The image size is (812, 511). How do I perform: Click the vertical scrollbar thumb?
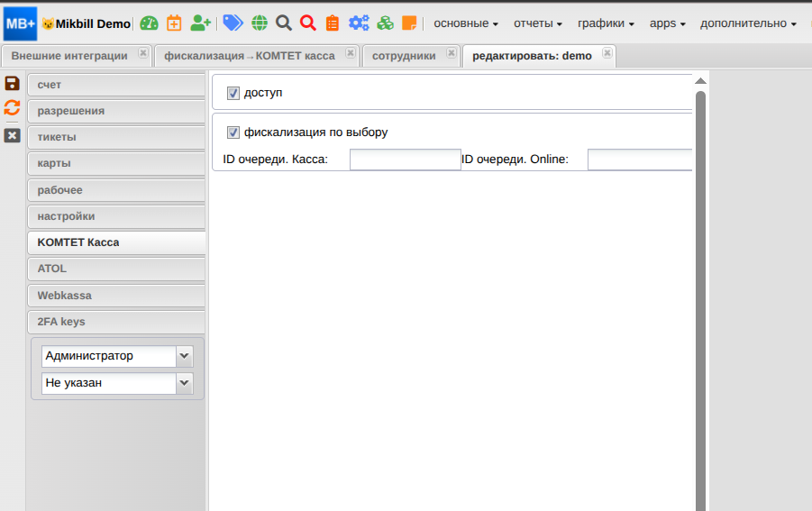point(700,300)
